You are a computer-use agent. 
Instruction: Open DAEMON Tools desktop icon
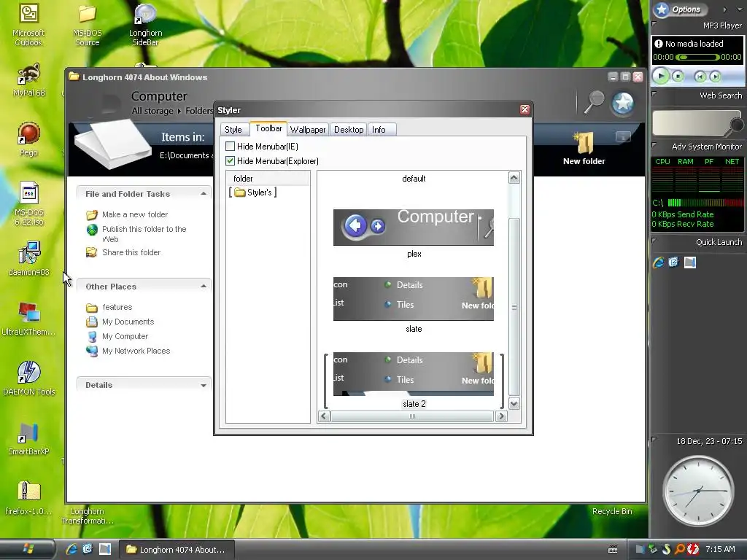(29, 378)
